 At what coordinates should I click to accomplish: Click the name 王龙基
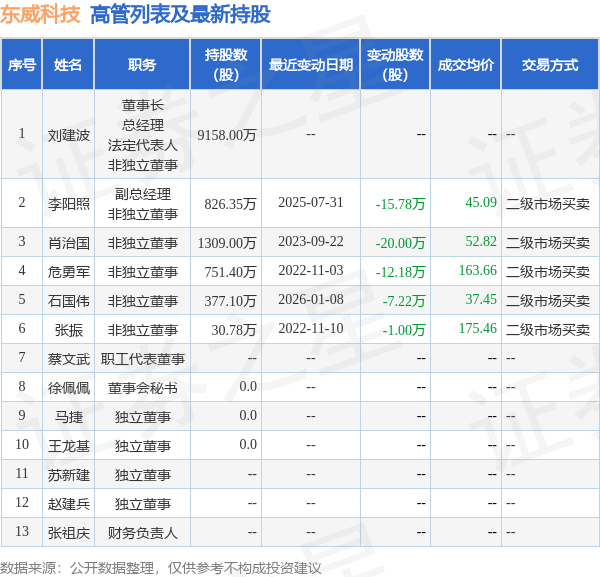68,447
